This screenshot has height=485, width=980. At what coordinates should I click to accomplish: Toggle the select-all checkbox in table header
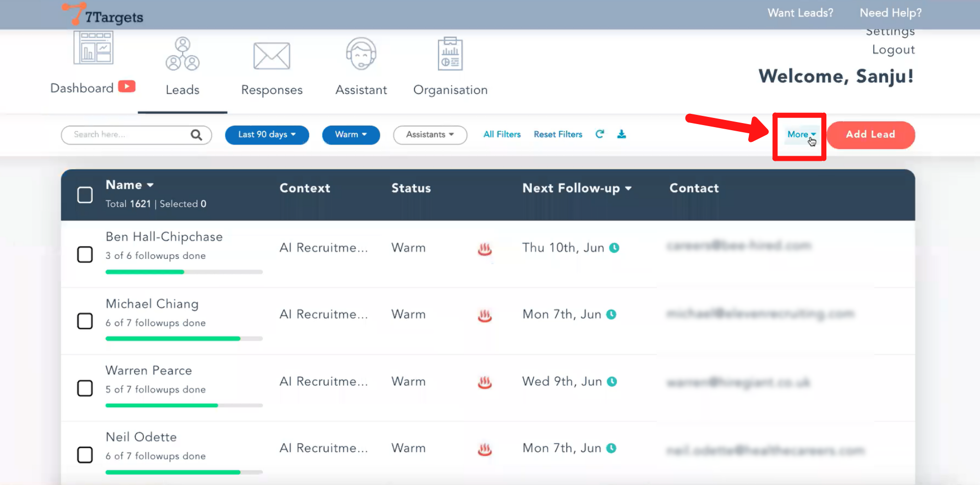click(x=85, y=195)
